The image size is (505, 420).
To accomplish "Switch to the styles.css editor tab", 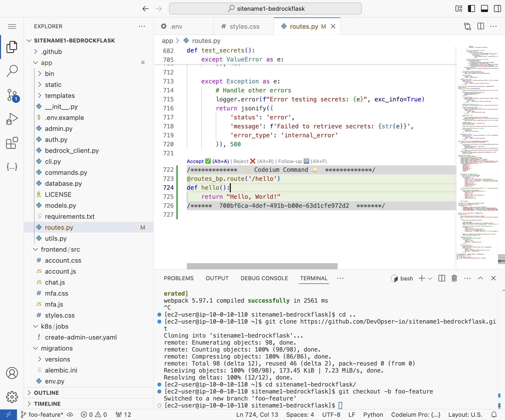I will (244, 27).
